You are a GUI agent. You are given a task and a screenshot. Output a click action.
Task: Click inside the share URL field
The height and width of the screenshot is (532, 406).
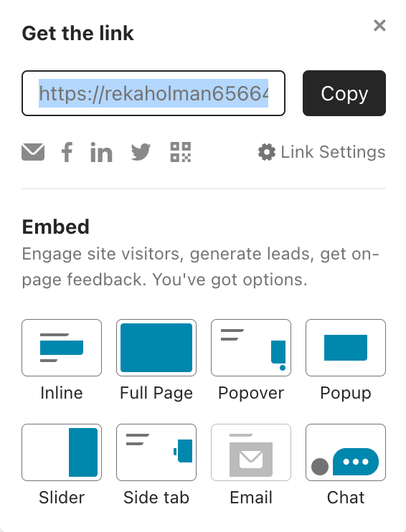pos(154,93)
